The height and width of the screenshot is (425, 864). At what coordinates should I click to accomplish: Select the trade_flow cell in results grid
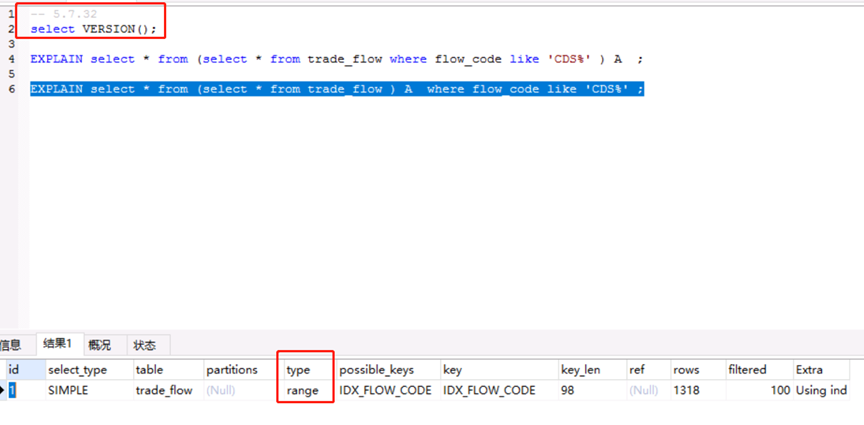(x=168, y=390)
